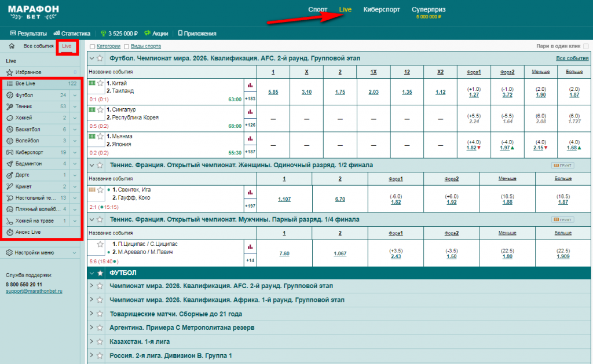Image resolution: width=593 pixels, height=364 pixels.
Task: Toggle Пари в один клик checkbox
Action: point(586,46)
